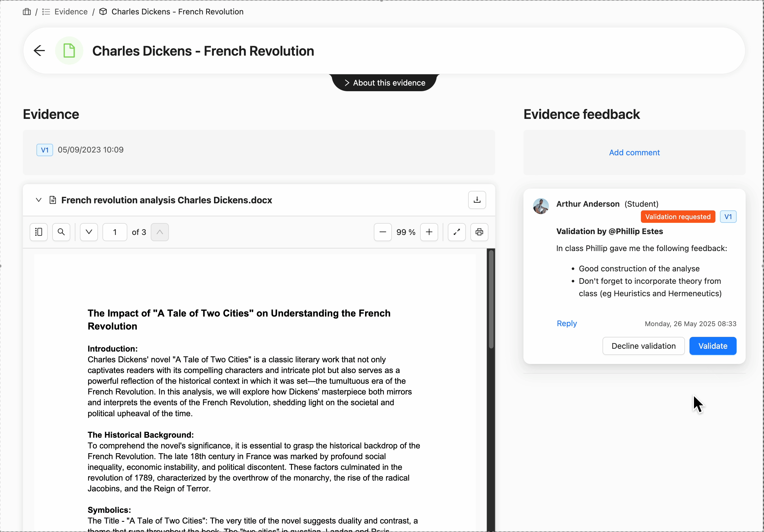Click the document title The Impact of A Tale of Two Cities

[239, 319]
